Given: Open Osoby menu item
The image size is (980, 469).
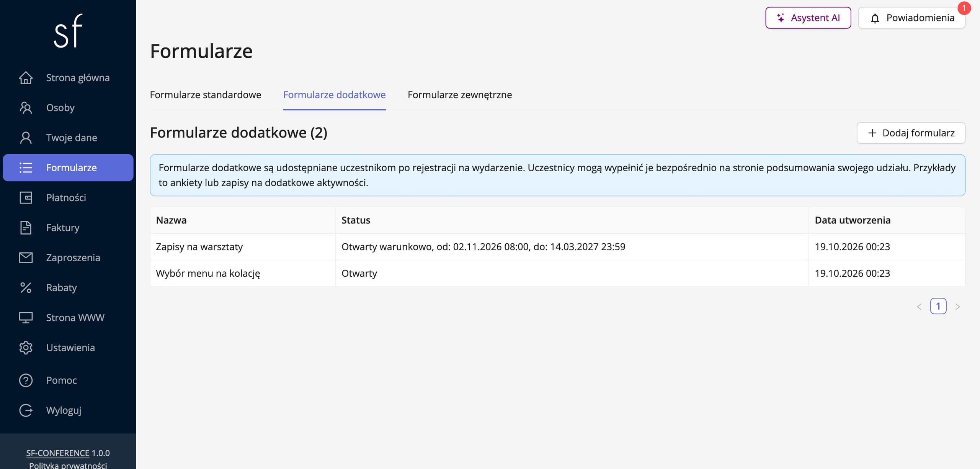Looking at the screenshot, I should click(x=68, y=108).
